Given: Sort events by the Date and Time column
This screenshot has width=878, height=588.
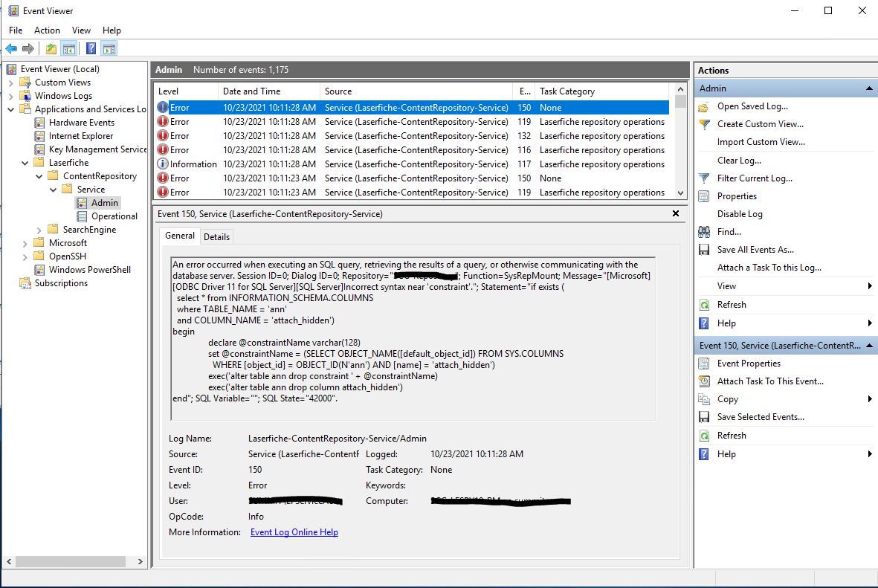Looking at the screenshot, I should click(x=251, y=91).
